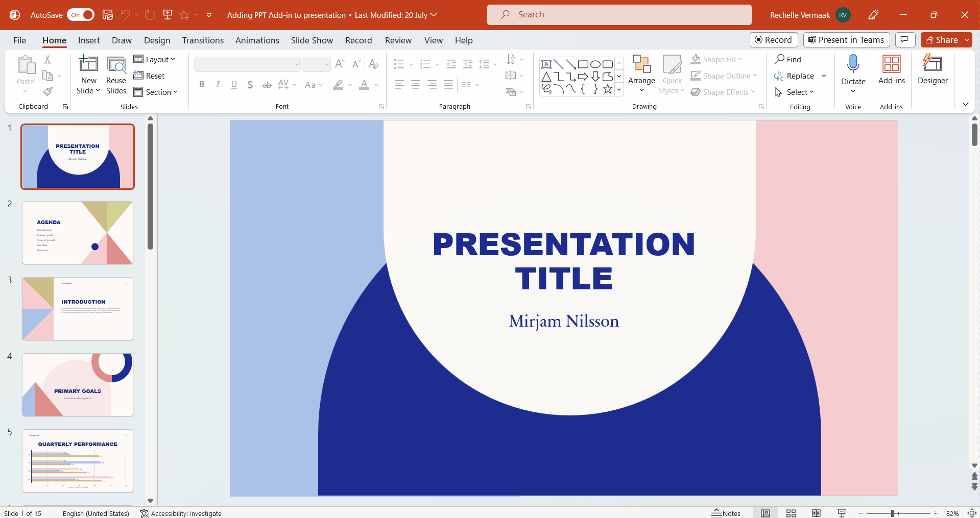Open Slide Sorter view in status bar
This screenshot has height=518, width=980.
791,513
